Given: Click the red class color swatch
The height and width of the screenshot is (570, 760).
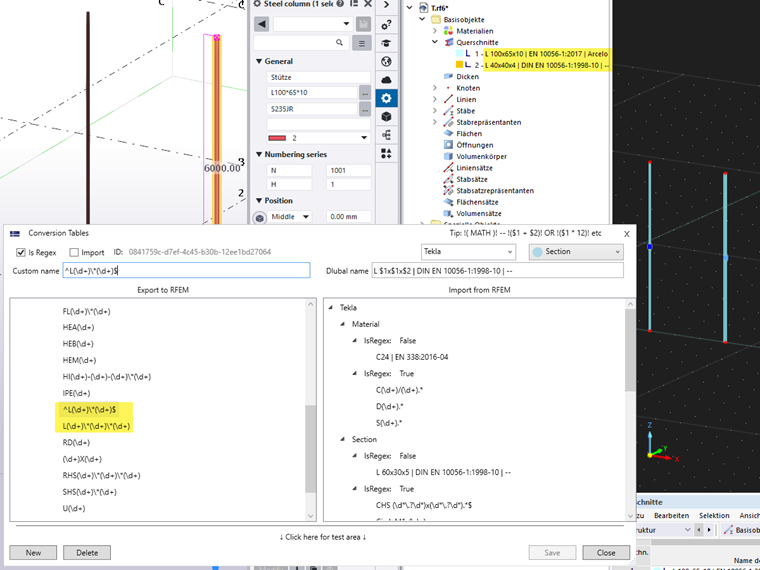Looking at the screenshot, I should pyautogui.click(x=277, y=138).
